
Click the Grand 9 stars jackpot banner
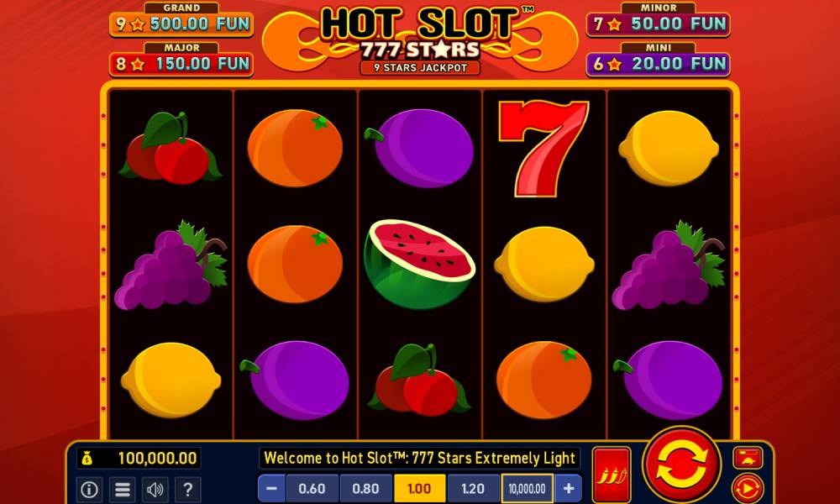pyautogui.click(x=181, y=20)
